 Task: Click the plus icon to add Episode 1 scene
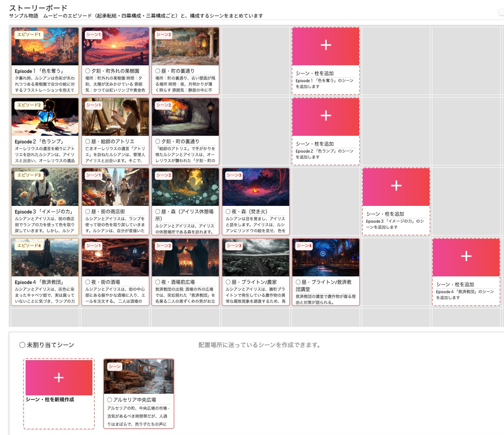coord(326,45)
